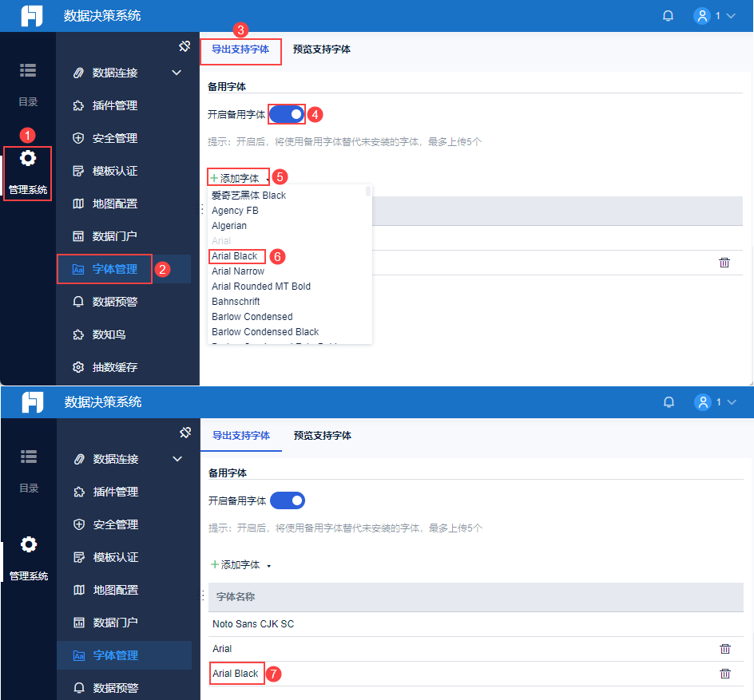
Task: Open 目录 directory icon in bottom sidebar
Action: (x=29, y=457)
